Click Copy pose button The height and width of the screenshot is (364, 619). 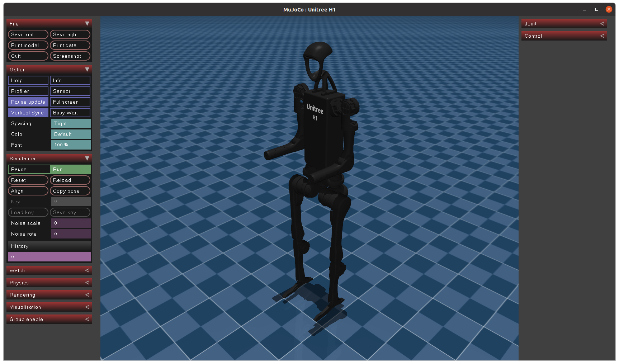coord(70,191)
